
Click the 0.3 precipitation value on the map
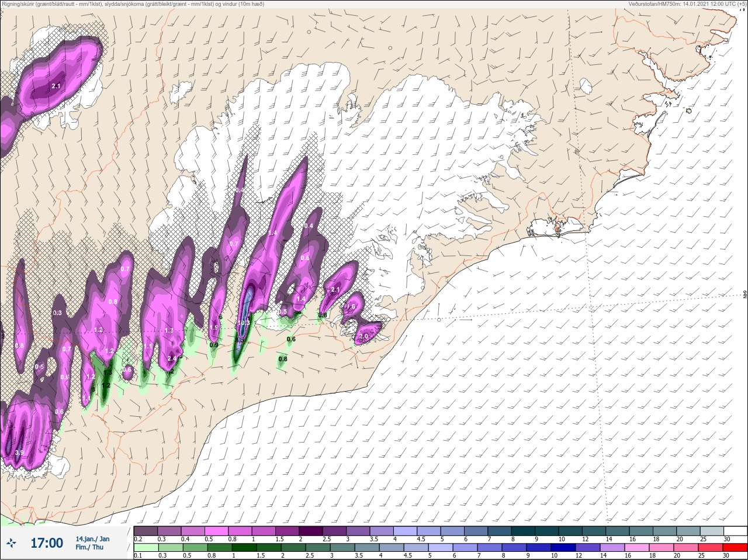[57, 313]
